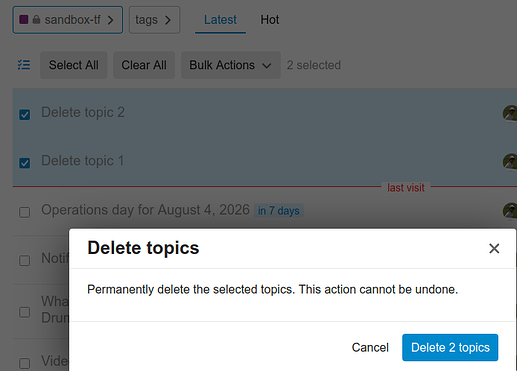
Task: Check the Operations day topic checkbox
Action: point(25,212)
